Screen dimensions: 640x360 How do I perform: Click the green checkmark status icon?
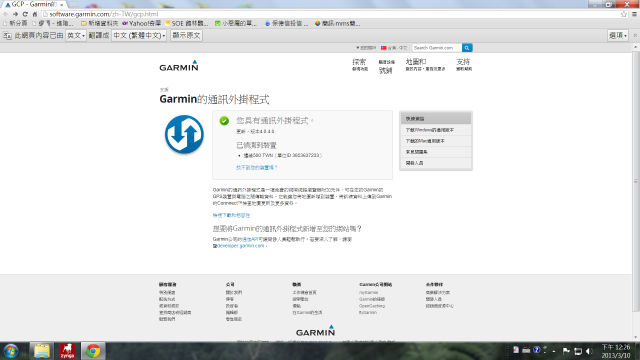click(x=224, y=121)
